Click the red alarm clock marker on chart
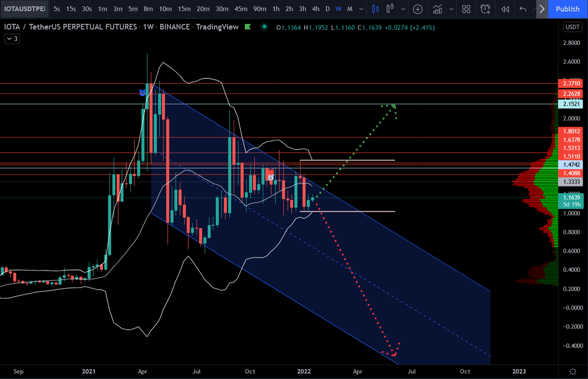The width and height of the screenshot is (588, 379). [x=270, y=171]
